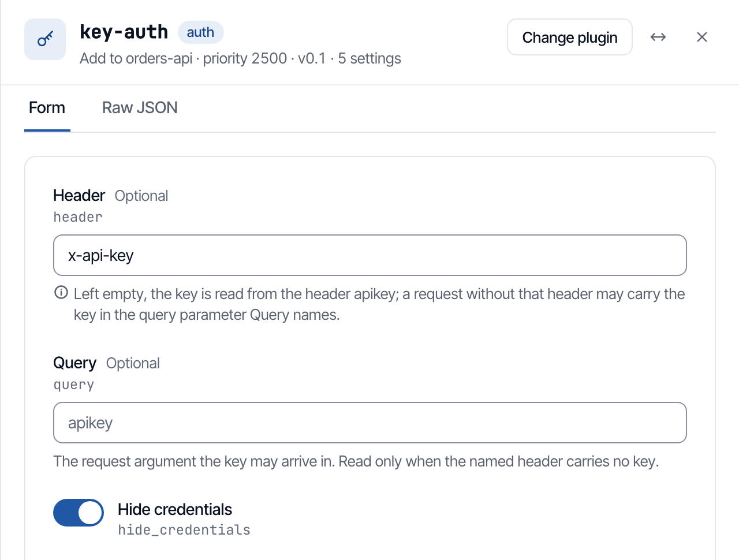Viewport: 739px width, 560px height.
Task: Click the lowercase 'query' field key text
Action: (x=74, y=385)
